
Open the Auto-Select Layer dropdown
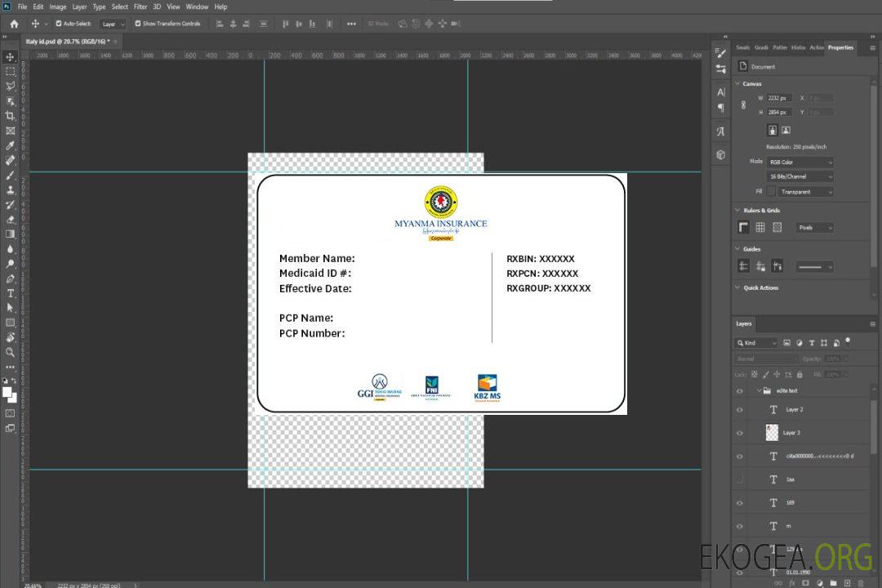[x=113, y=24]
